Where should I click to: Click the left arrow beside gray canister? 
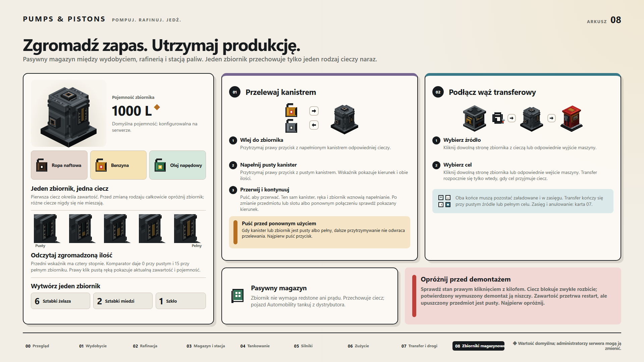314,125
